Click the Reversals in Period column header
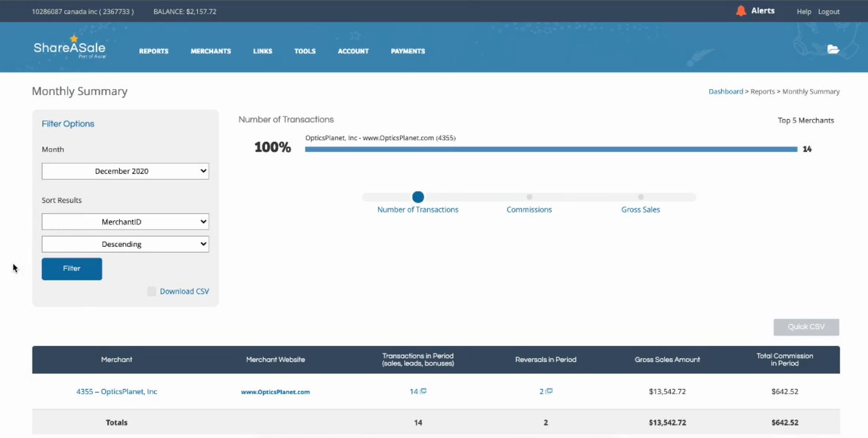The image size is (868, 438). (x=546, y=359)
